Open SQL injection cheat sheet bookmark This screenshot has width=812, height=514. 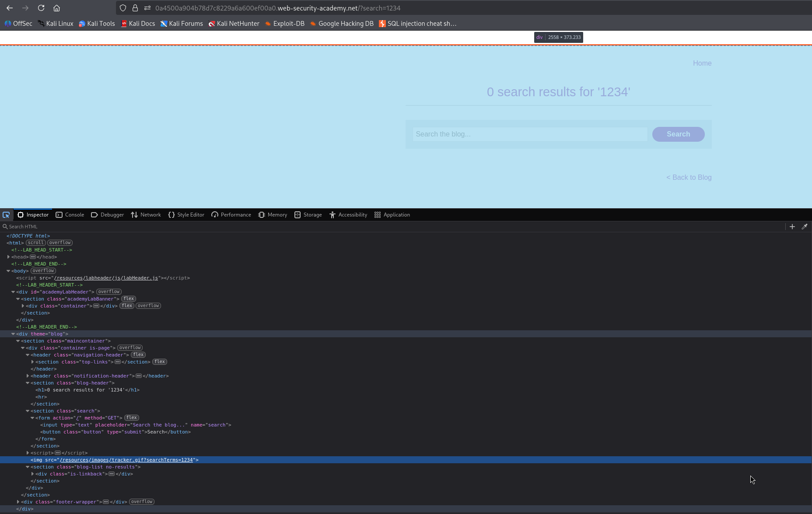[x=418, y=24]
